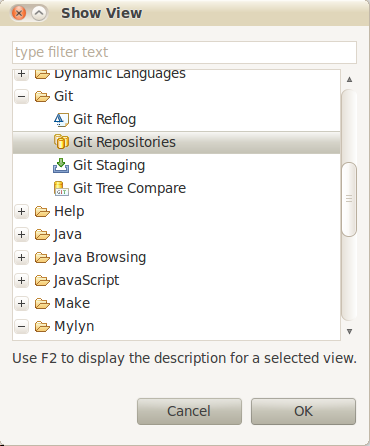
Task: Click the Git Repositories cylinder icon
Action: point(61,142)
